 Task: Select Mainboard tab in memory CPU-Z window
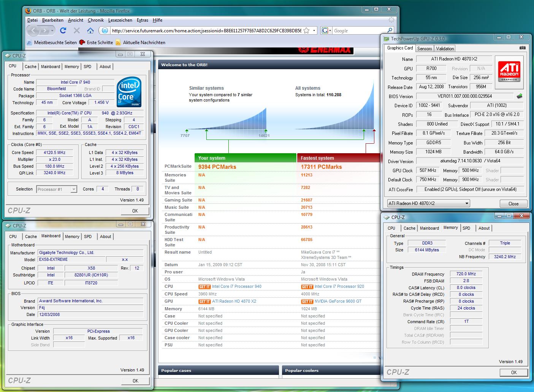pos(429,228)
